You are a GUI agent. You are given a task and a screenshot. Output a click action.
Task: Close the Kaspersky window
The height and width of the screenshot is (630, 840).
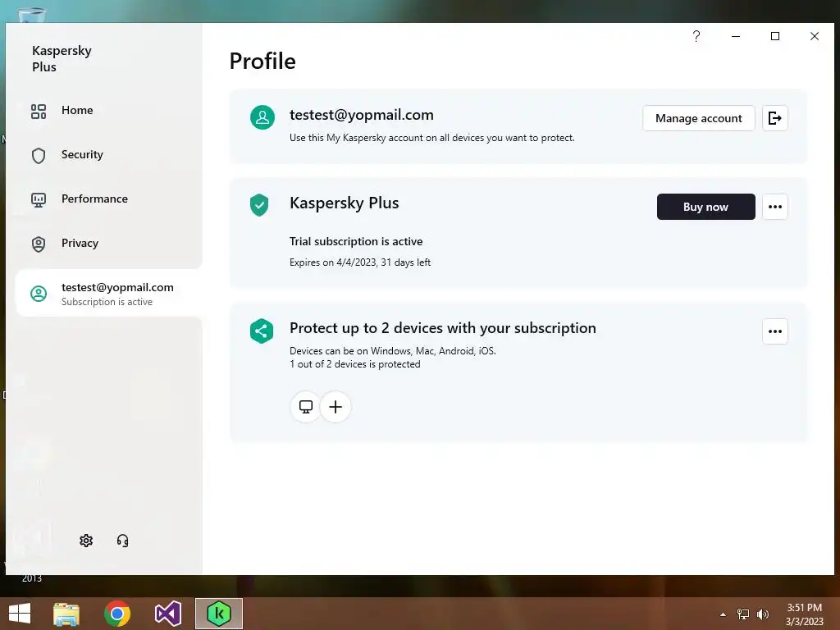pyautogui.click(x=815, y=36)
